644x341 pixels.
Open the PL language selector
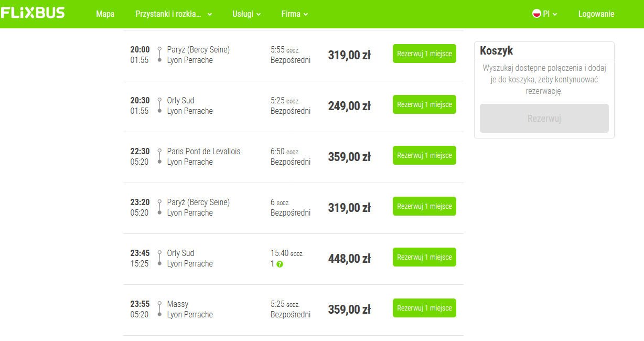click(545, 14)
